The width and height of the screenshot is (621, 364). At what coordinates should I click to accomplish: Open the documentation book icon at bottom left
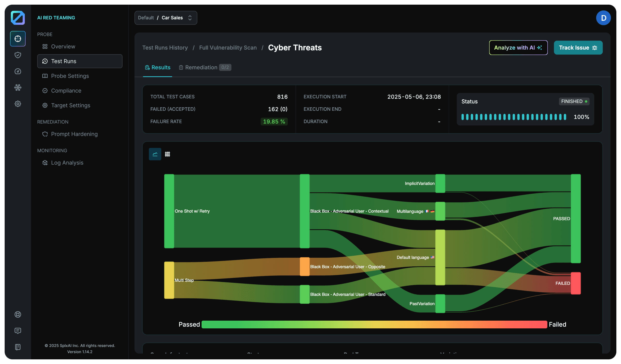coord(18,347)
